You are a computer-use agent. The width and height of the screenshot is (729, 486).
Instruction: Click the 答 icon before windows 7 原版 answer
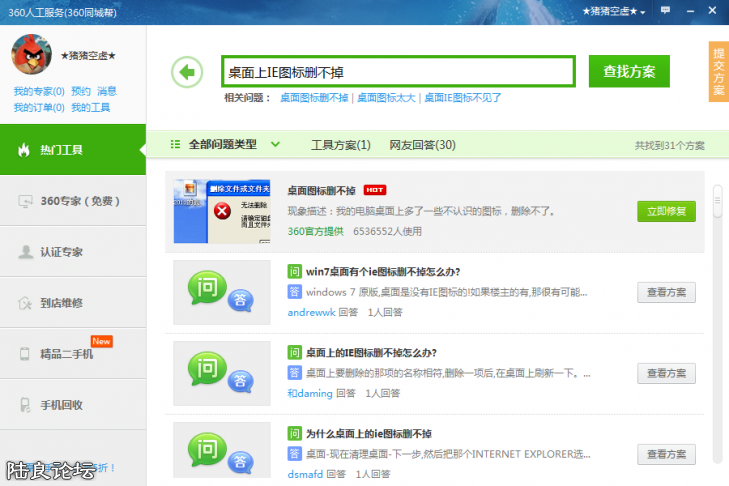tap(294, 292)
